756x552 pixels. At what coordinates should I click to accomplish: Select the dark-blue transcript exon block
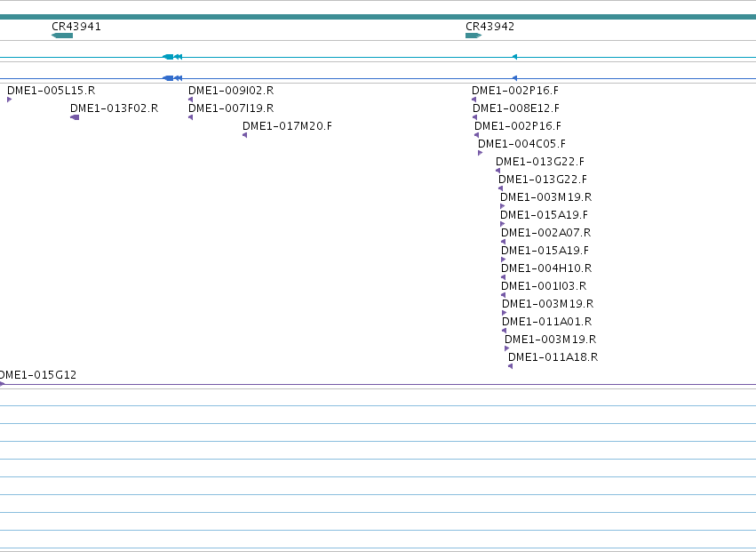tap(168, 78)
